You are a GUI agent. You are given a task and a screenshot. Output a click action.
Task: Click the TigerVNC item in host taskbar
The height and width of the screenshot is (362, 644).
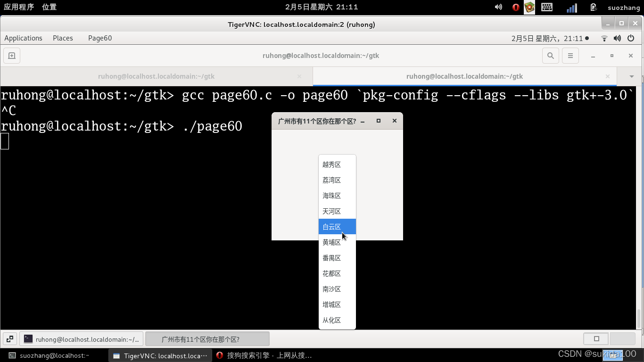point(160,355)
